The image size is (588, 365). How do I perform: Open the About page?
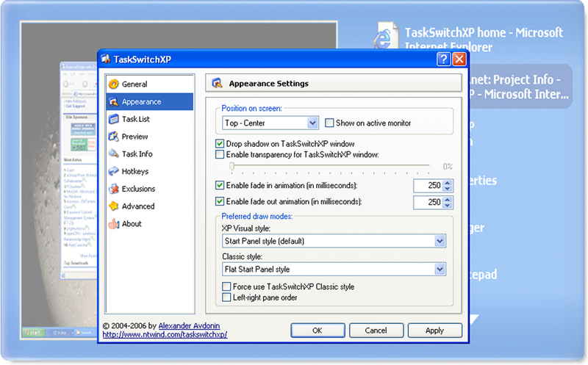click(132, 224)
